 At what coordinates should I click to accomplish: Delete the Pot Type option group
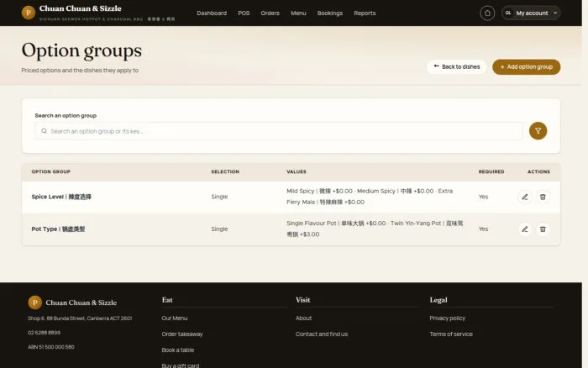tap(543, 229)
